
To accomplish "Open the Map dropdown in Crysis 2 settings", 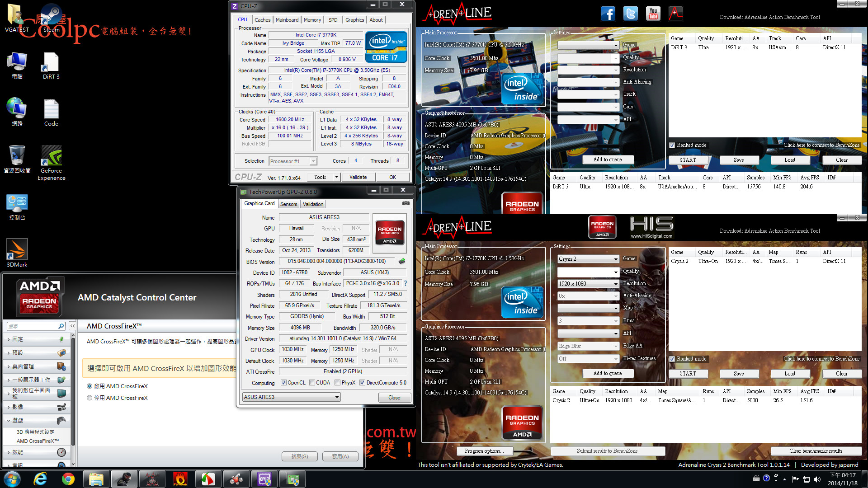I will (588, 308).
